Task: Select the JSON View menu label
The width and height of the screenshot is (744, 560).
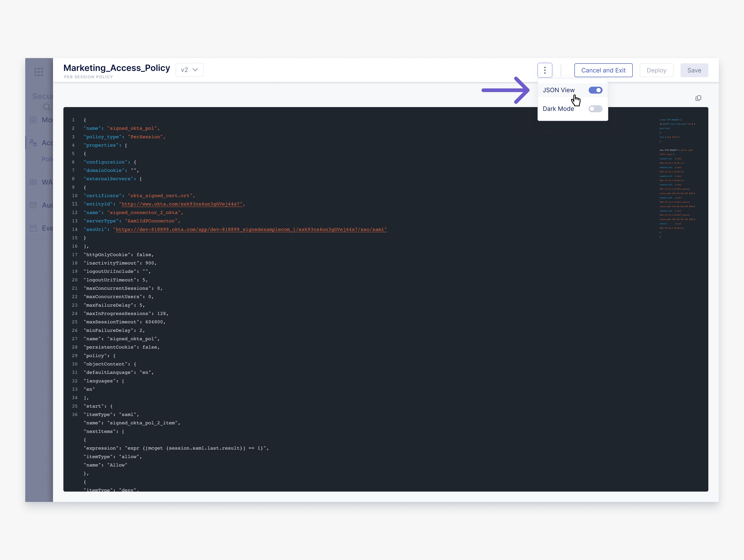Action: coord(558,90)
